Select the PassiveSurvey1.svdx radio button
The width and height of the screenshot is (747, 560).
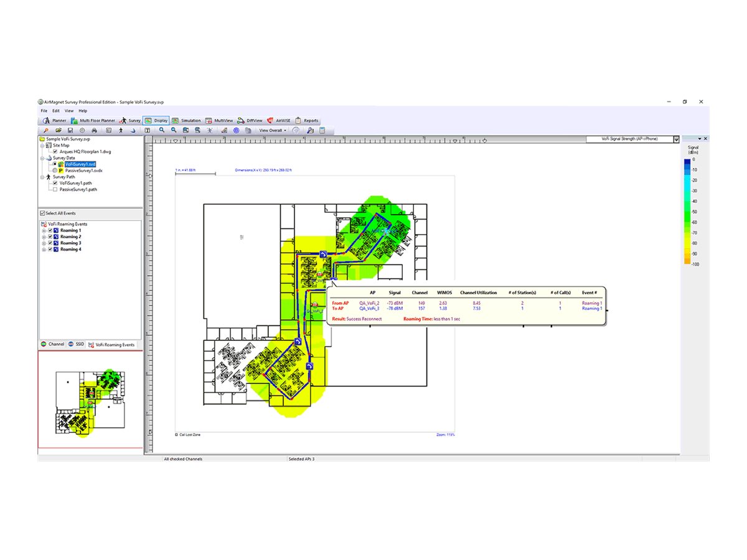55,170
